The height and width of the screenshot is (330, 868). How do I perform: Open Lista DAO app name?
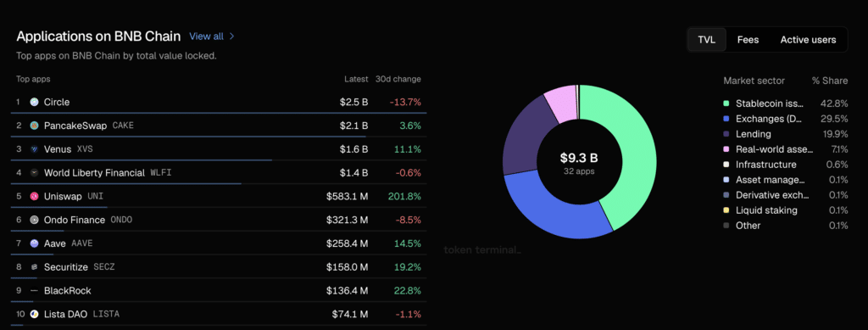coord(65,314)
